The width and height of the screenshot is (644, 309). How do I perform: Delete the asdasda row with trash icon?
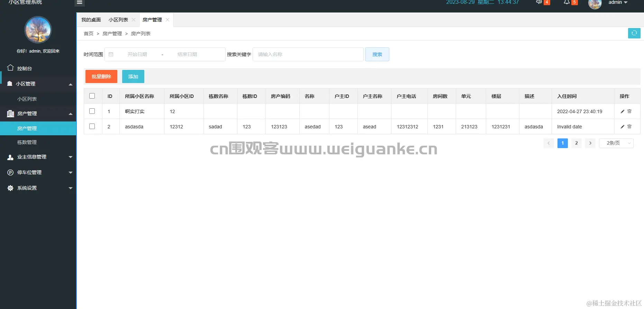629,127
